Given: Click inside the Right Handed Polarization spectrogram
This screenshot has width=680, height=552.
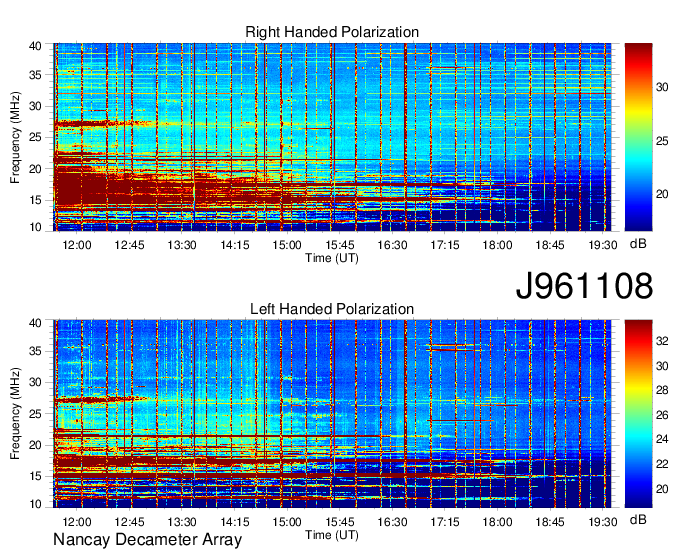Looking at the screenshot, I should coord(332,137).
